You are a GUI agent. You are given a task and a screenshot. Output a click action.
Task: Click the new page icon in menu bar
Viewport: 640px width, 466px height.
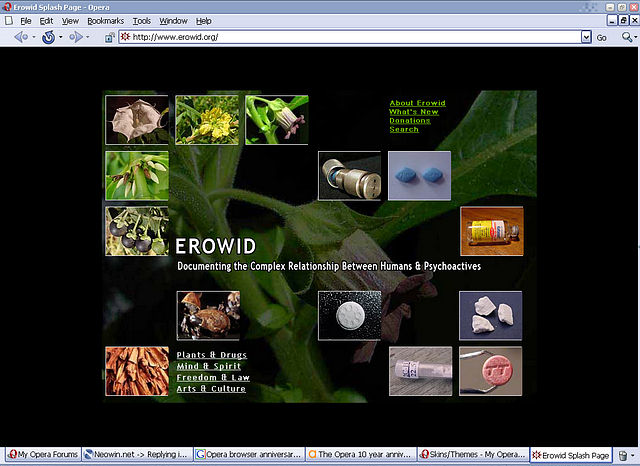(x=9, y=20)
